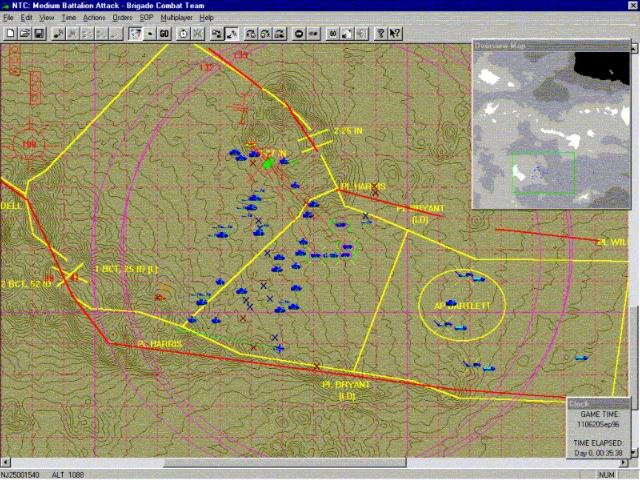Click the context help arrow-question icon
The image size is (640, 480).
pyautogui.click(x=396, y=33)
